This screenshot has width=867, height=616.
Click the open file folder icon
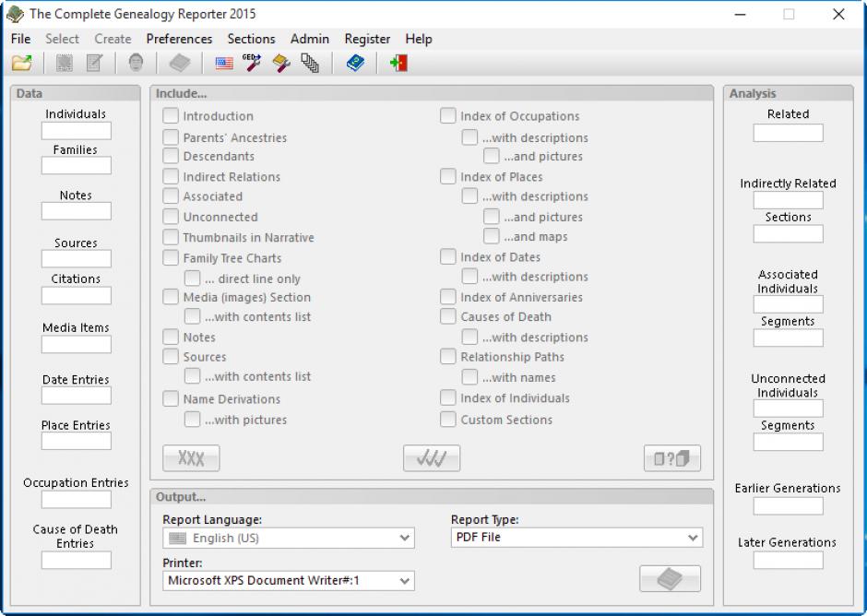(x=21, y=63)
